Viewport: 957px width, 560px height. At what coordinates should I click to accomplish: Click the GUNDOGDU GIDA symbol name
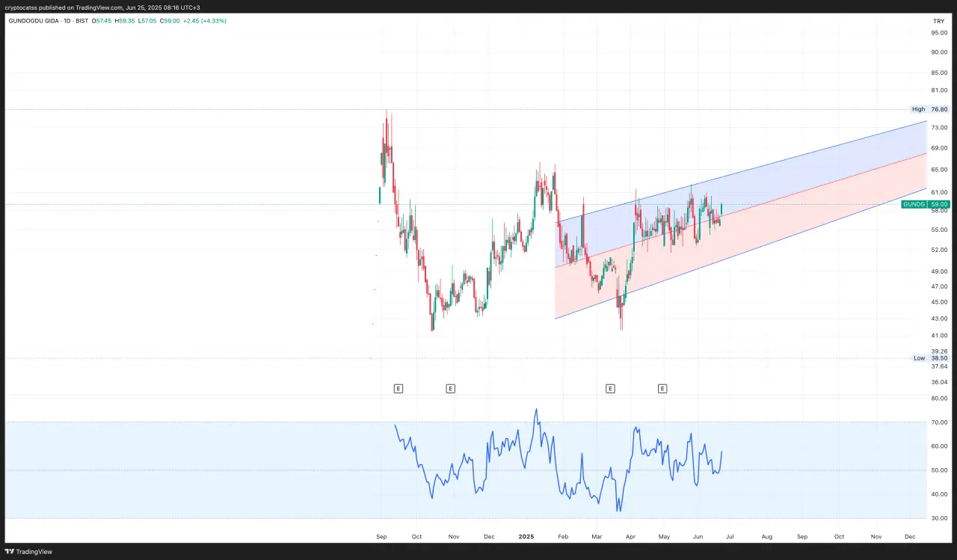[29, 21]
